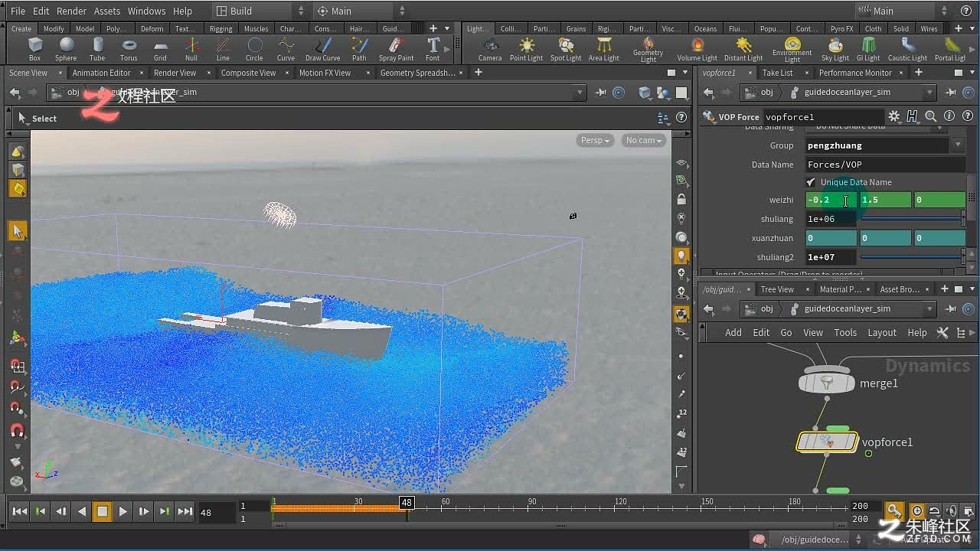Open VOP Force node help icon

point(967,117)
